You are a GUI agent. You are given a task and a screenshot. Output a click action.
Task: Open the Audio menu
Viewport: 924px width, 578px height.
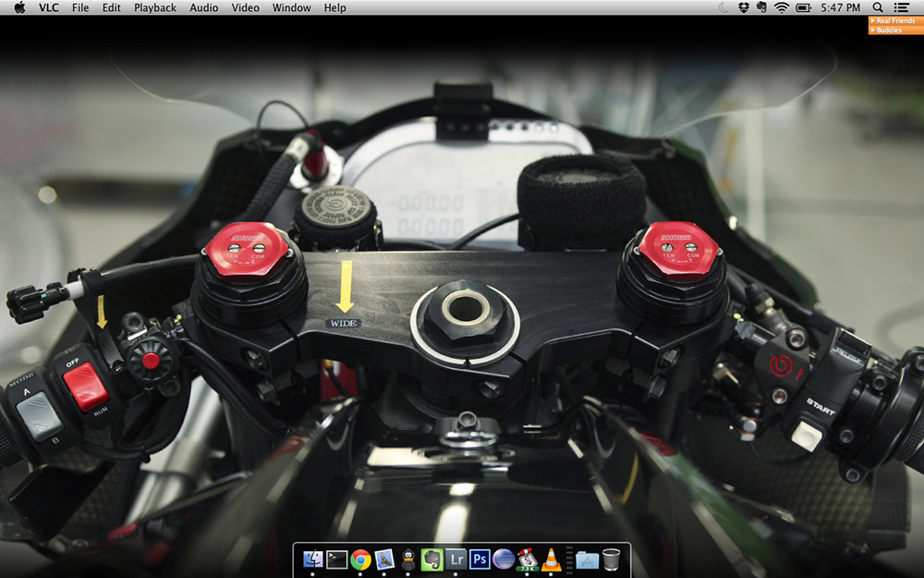204,7
